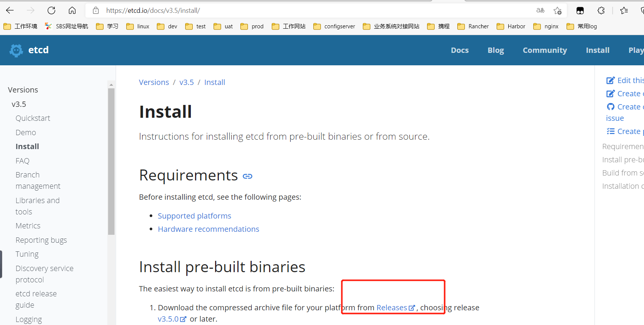
Task: Open the test bookmark folder
Action: (x=196, y=26)
